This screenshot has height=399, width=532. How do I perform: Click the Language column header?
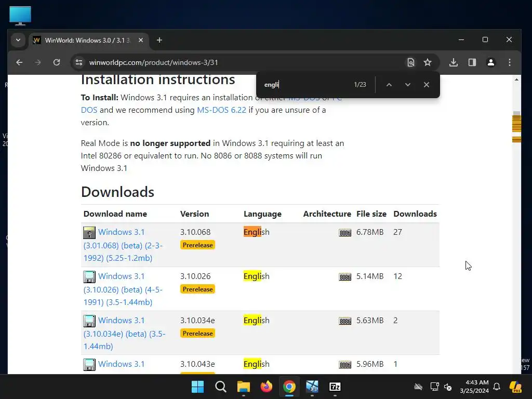[x=262, y=214]
